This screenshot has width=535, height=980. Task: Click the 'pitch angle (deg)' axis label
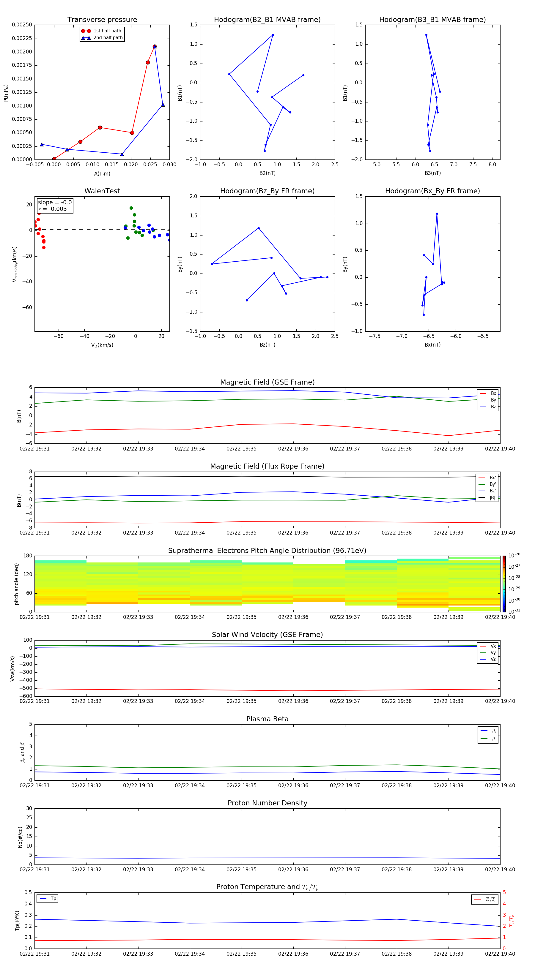[16, 584]
